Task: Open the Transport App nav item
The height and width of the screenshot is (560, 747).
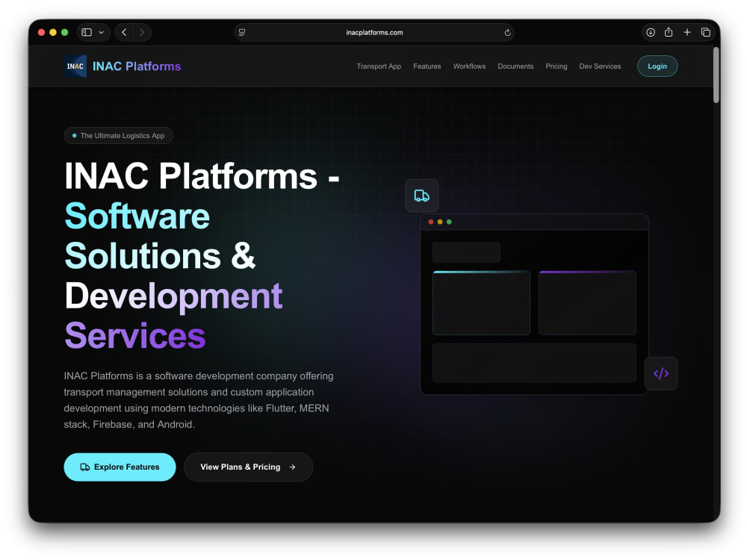Action: click(379, 66)
